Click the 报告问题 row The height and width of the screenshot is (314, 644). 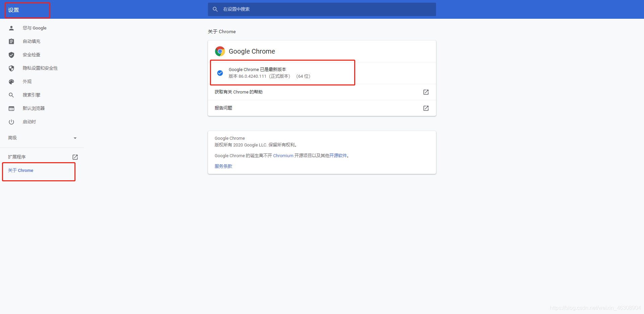coord(322,108)
